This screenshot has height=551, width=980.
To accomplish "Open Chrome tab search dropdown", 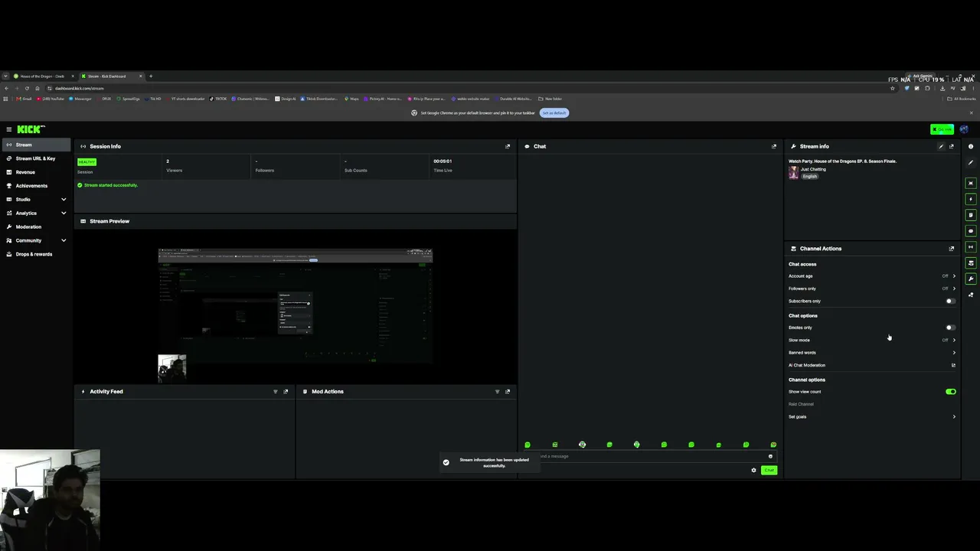I will click(x=5, y=77).
